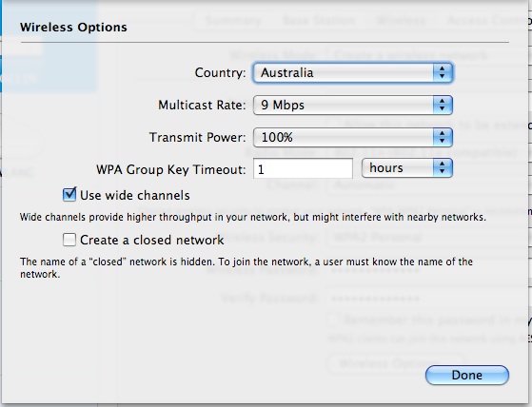Toggle Remember this password checkbox
The height and width of the screenshot is (407, 532).
tap(333, 320)
